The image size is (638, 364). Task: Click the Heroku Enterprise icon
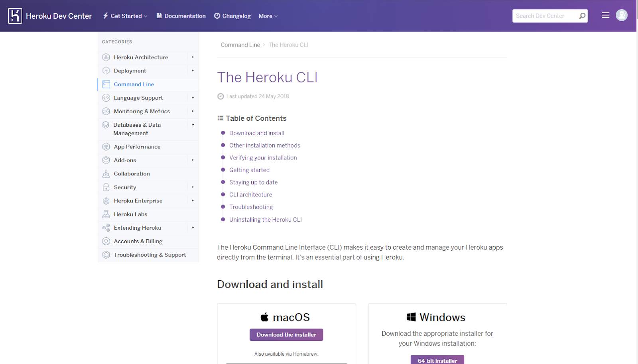tap(106, 201)
